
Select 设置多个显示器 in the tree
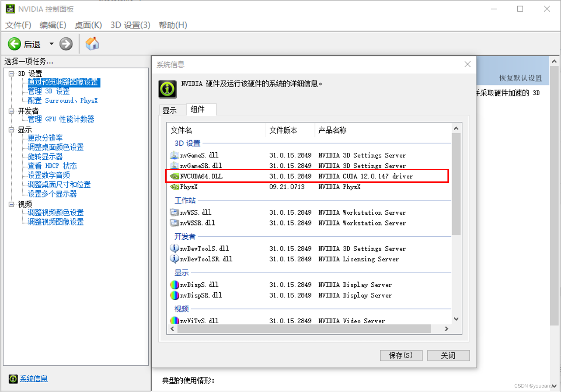[52, 194]
